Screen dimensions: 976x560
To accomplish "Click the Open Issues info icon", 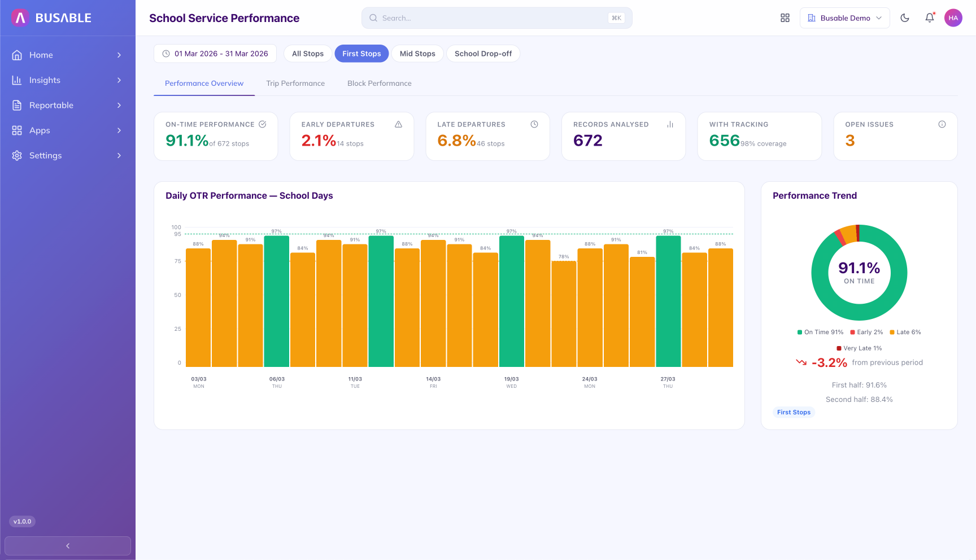I will 942,124.
